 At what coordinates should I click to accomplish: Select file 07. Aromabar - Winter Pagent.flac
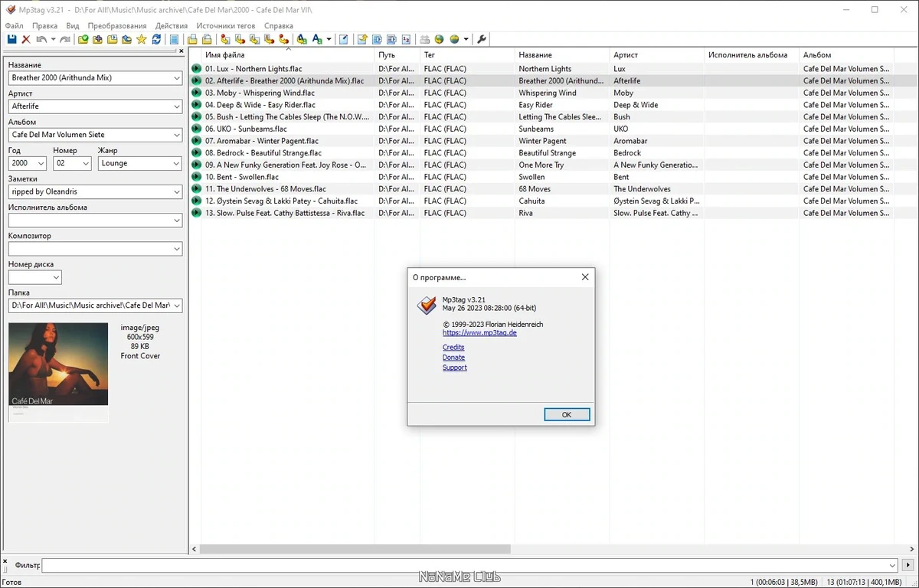pos(262,141)
